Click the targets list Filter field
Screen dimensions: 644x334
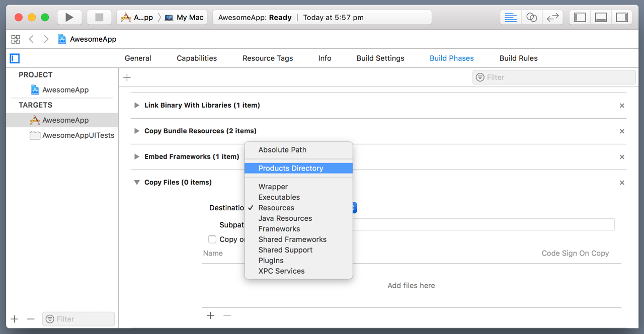pyautogui.click(x=78, y=319)
